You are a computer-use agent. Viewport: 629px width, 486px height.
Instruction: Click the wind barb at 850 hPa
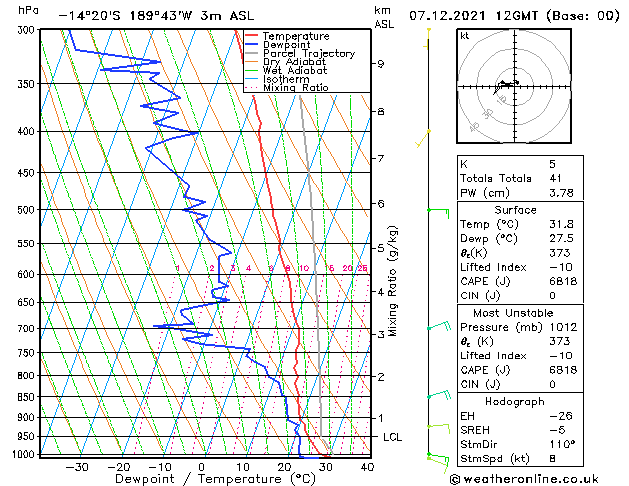439,395
